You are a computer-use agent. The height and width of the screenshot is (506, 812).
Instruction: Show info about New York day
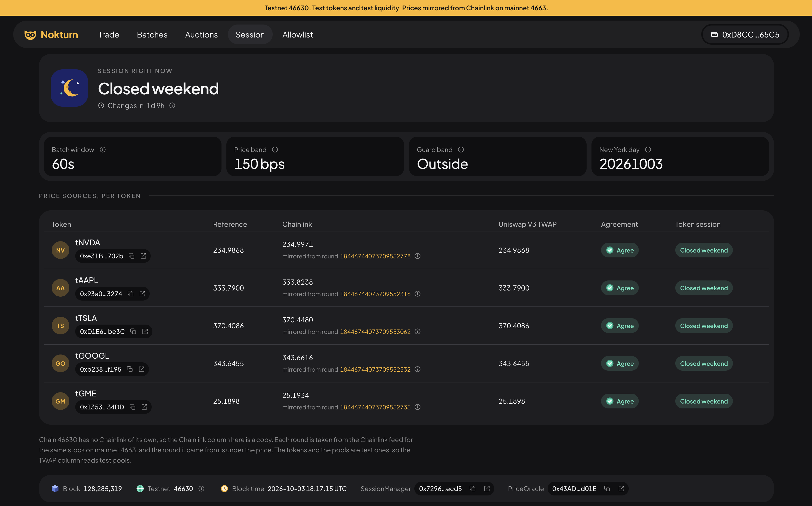point(648,150)
